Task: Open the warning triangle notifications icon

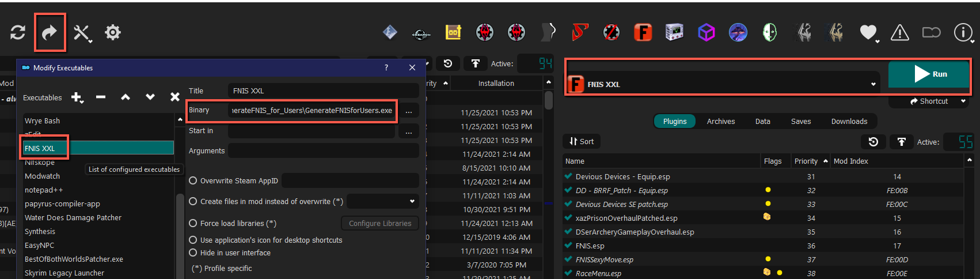Action: click(899, 33)
